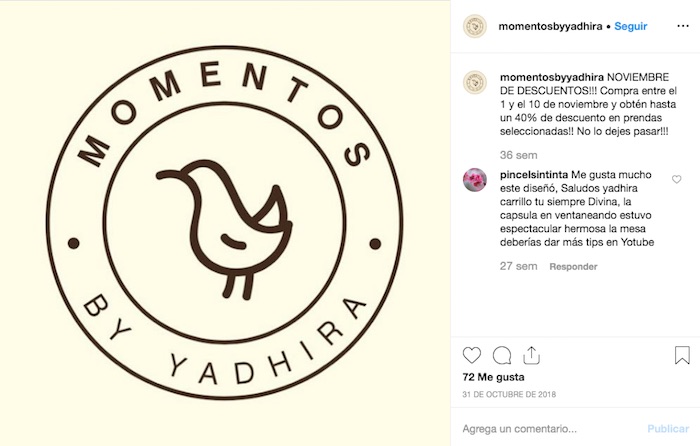Image resolution: width=700 pixels, height=446 pixels.
Task: Click the caption's 36 sem timestamp
Action: [518, 155]
